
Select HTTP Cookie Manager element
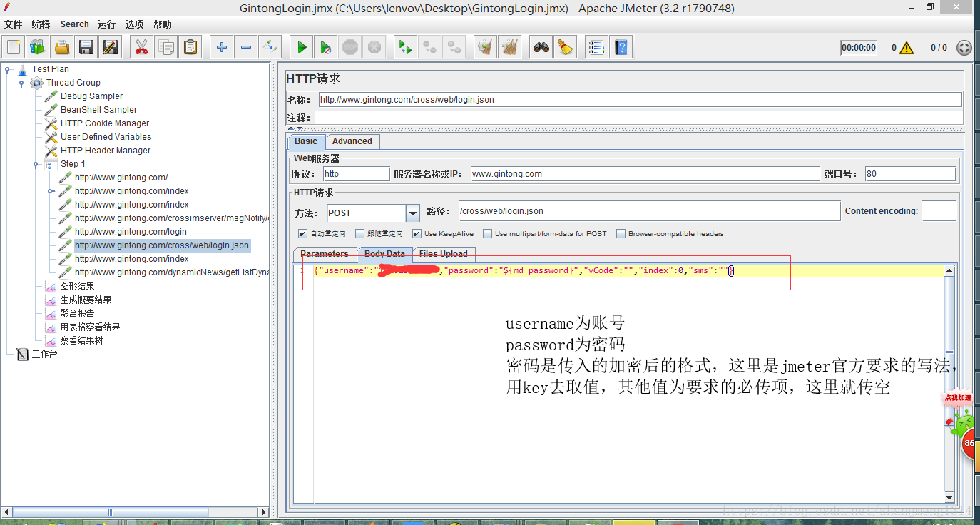[x=105, y=123]
